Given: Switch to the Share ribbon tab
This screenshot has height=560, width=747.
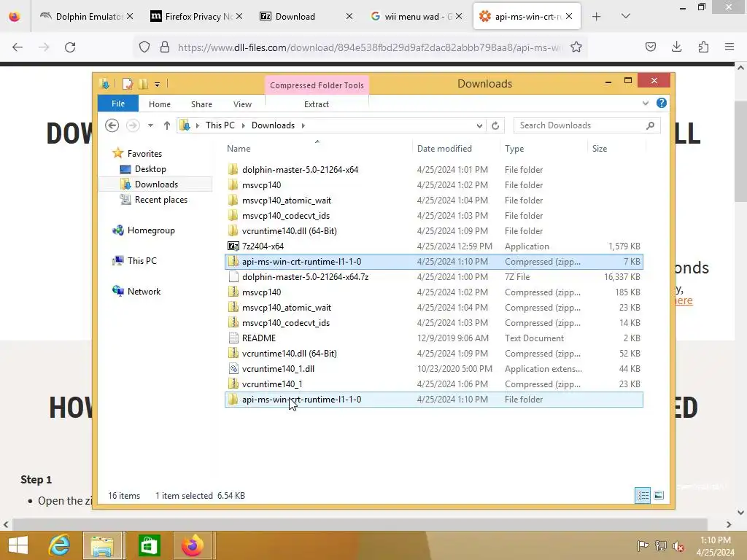Looking at the screenshot, I should 201,104.
